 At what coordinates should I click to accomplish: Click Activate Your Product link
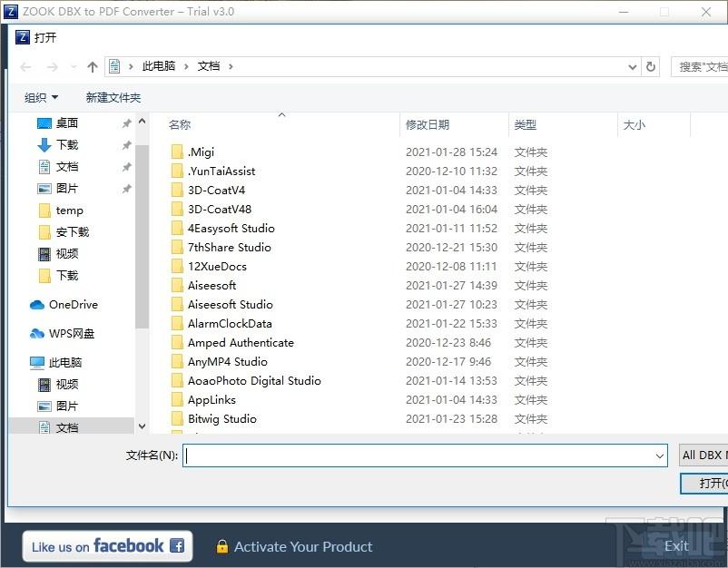(x=303, y=546)
